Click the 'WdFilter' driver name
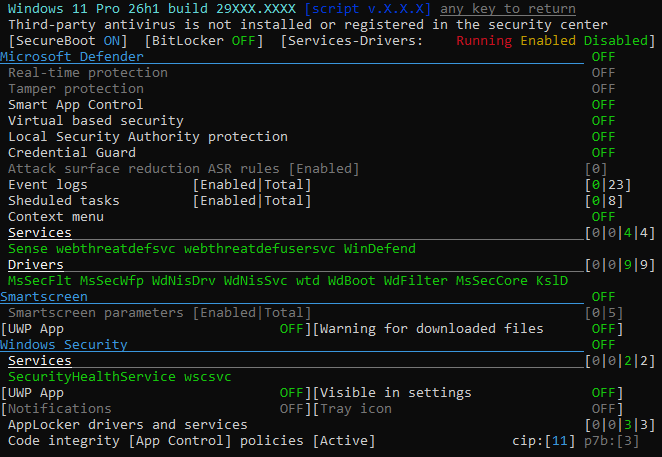The width and height of the screenshot is (662, 457). 415,281
